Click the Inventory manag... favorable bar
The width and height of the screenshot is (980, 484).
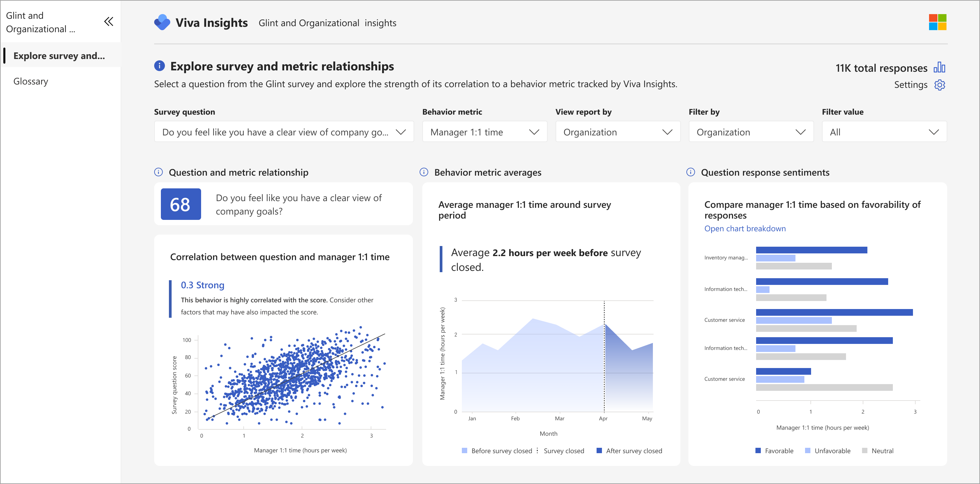[811, 250]
